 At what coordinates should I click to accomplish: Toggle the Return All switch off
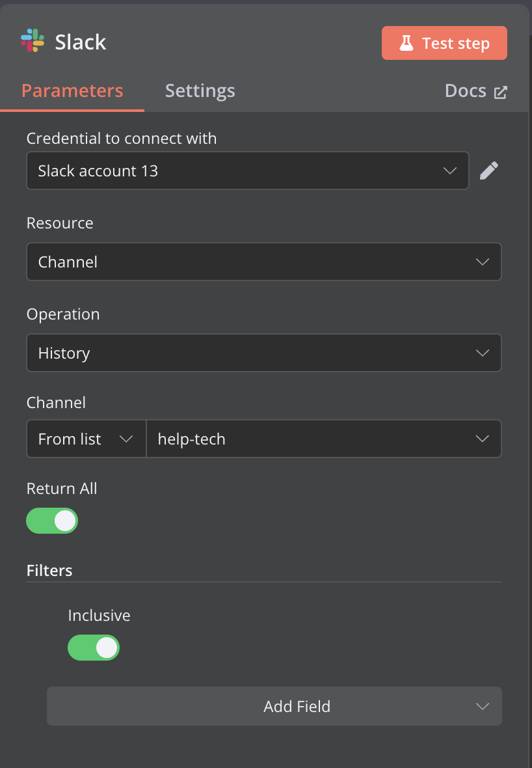[52, 521]
